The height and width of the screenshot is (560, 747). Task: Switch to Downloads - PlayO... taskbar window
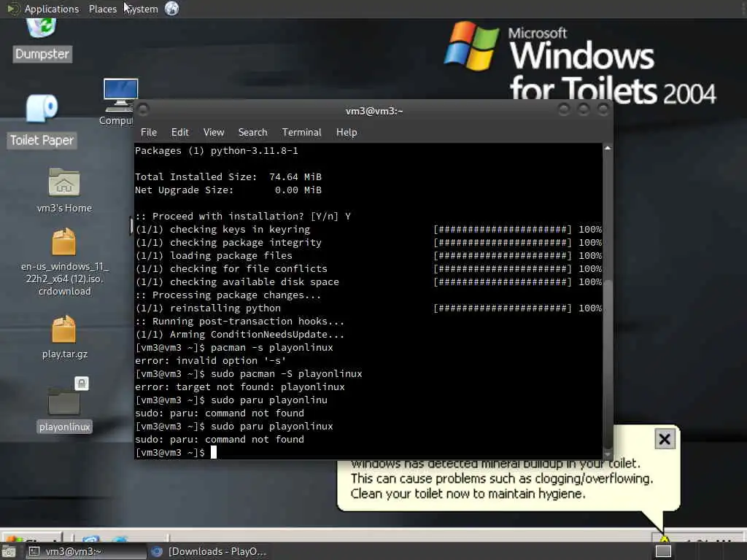pos(209,551)
